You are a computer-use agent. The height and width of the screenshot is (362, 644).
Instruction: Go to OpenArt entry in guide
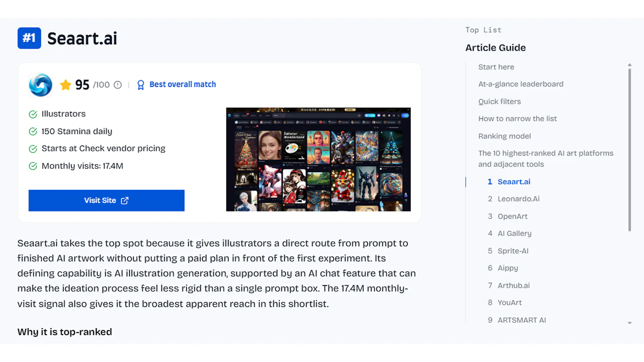pyautogui.click(x=512, y=216)
